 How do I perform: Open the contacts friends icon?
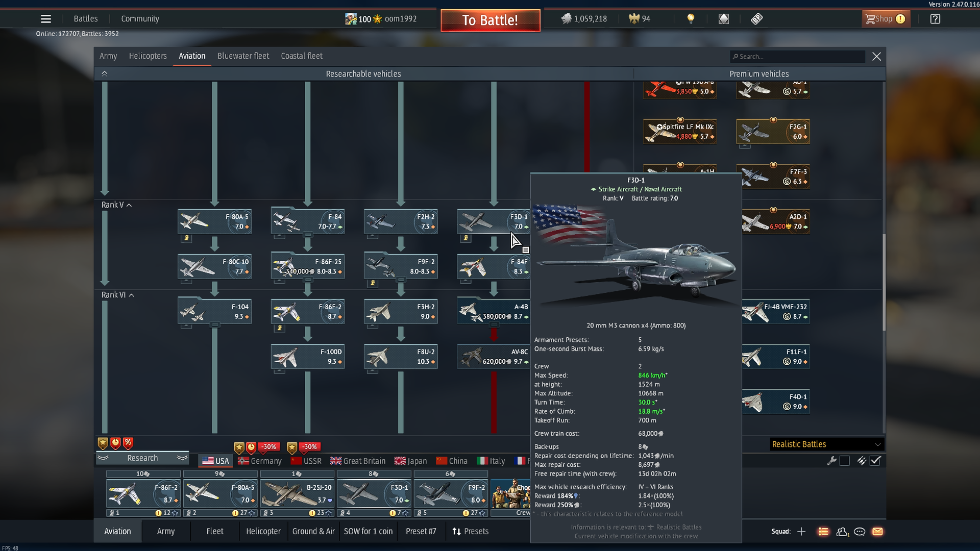coord(843,532)
